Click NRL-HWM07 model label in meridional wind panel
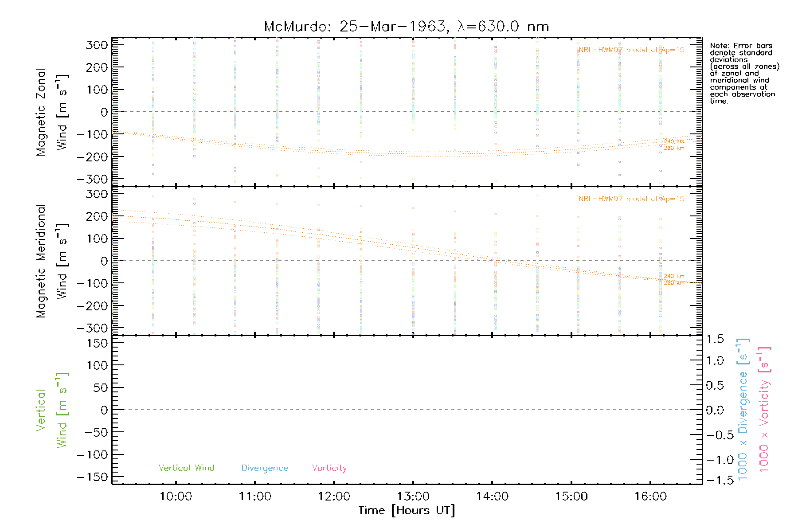 631,199
